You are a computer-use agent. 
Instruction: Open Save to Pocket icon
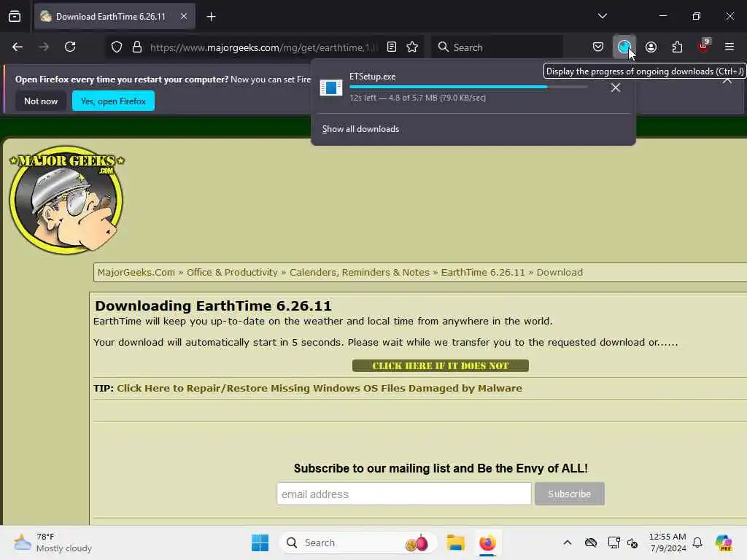click(x=598, y=47)
